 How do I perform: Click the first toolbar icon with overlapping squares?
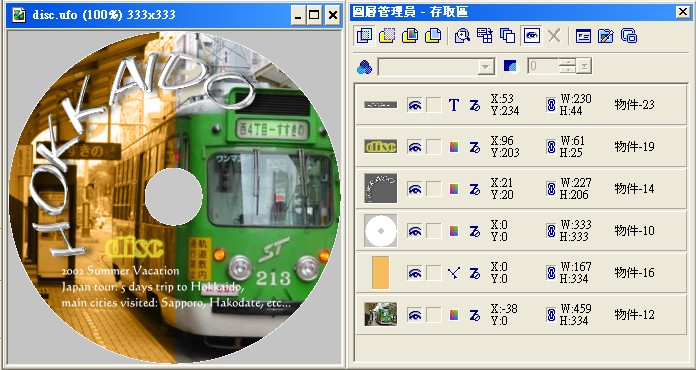364,35
